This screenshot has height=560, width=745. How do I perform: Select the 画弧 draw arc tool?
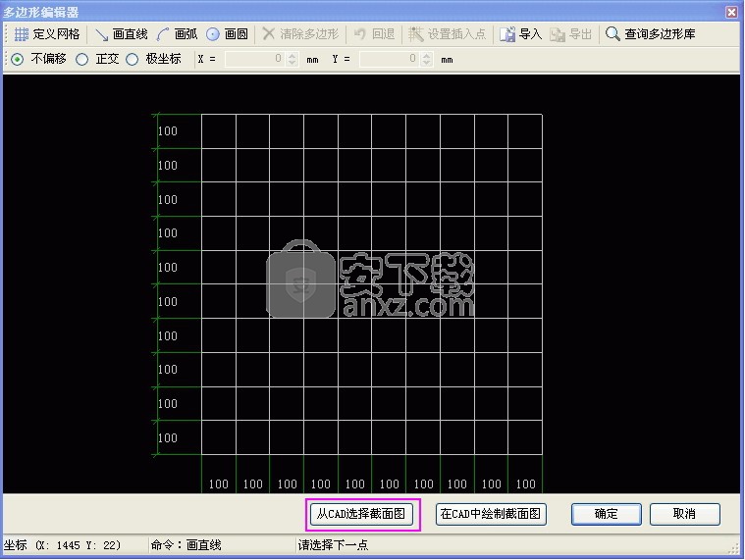tap(178, 34)
